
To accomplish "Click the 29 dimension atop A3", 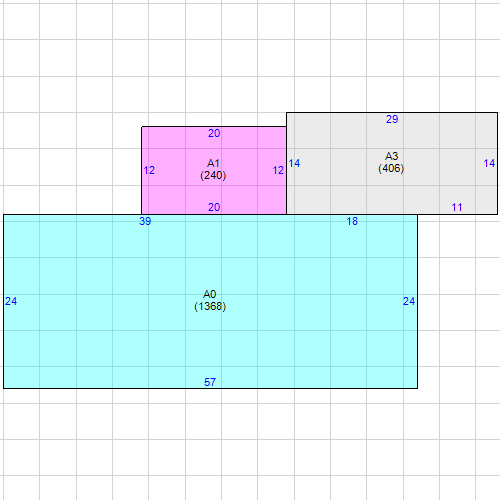I will point(392,119).
